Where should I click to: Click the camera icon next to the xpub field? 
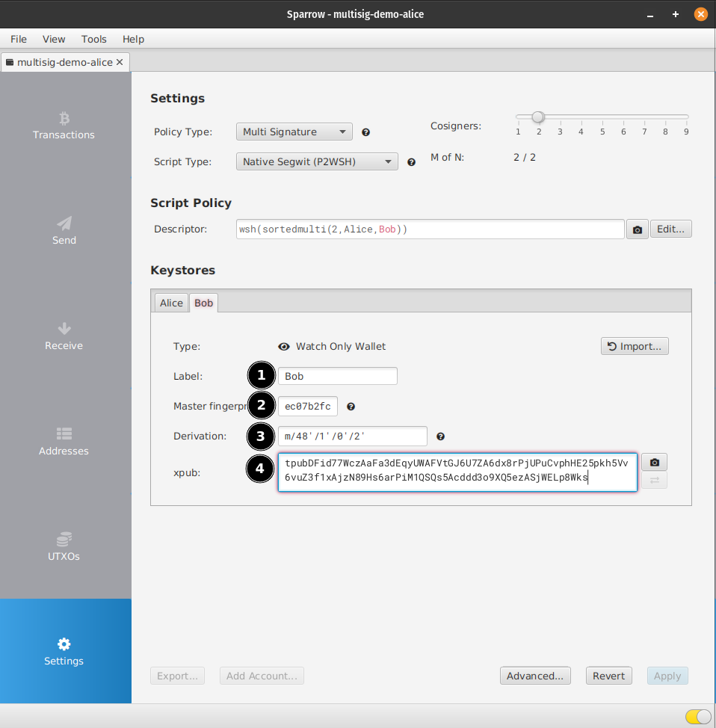tap(654, 462)
